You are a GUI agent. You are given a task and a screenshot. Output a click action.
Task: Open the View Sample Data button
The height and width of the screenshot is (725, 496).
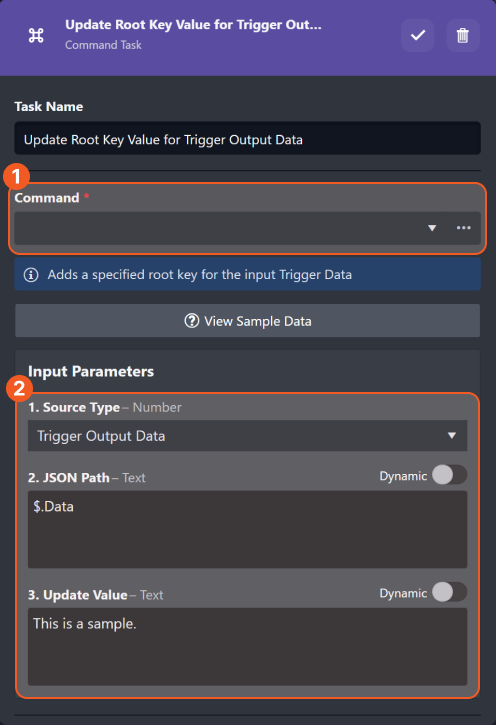coord(247,320)
